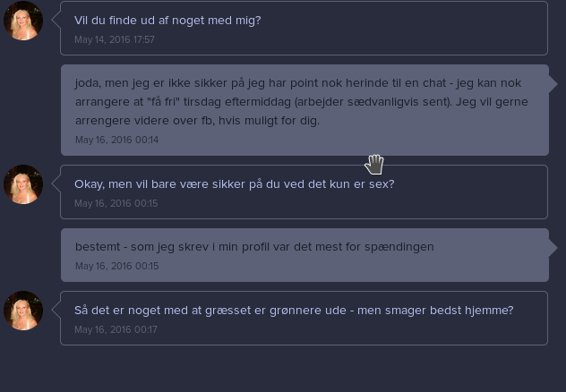The image size is (566, 392).
Task: Select the first line starting "joda, men jeg er ikke sikker"
Action: click(298, 83)
